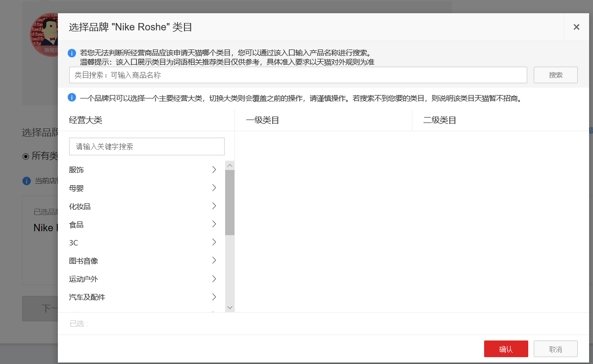Viewport: 593px width, 364px height.
Task: Click the 搜索 button
Action: pyautogui.click(x=555, y=74)
